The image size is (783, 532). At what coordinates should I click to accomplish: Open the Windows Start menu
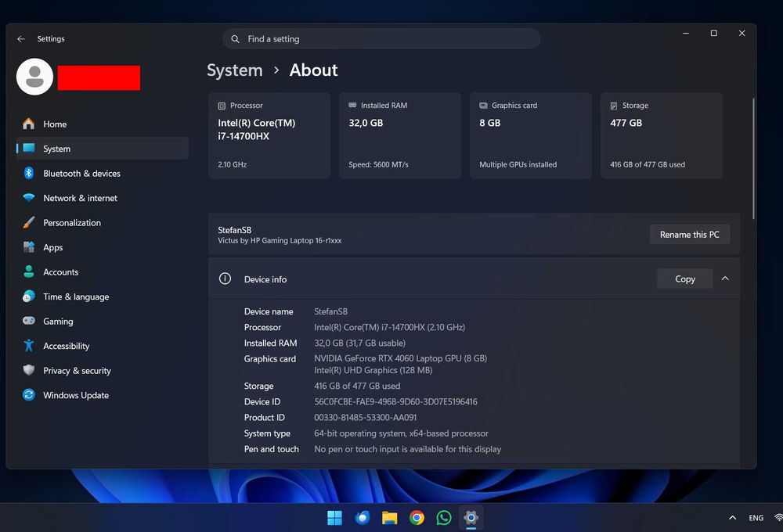(x=334, y=518)
